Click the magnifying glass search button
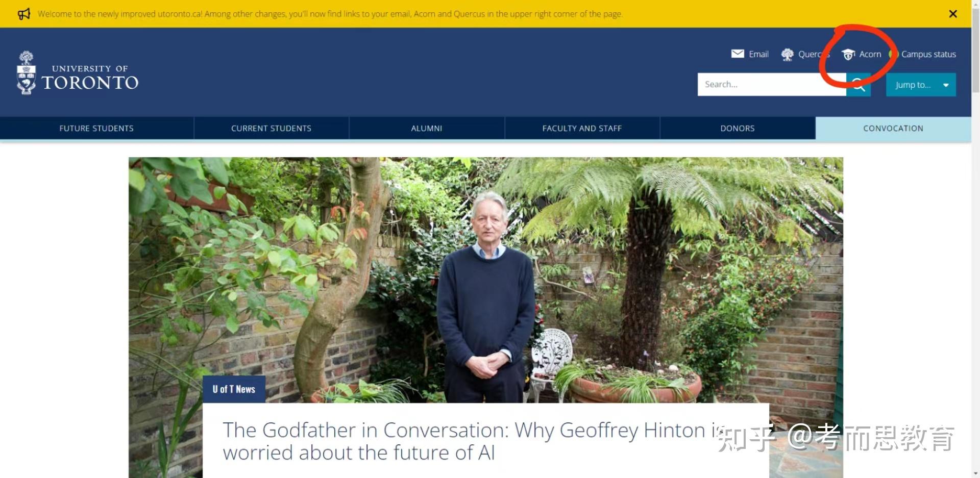The width and height of the screenshot is (980, 478). coord(859,85)
